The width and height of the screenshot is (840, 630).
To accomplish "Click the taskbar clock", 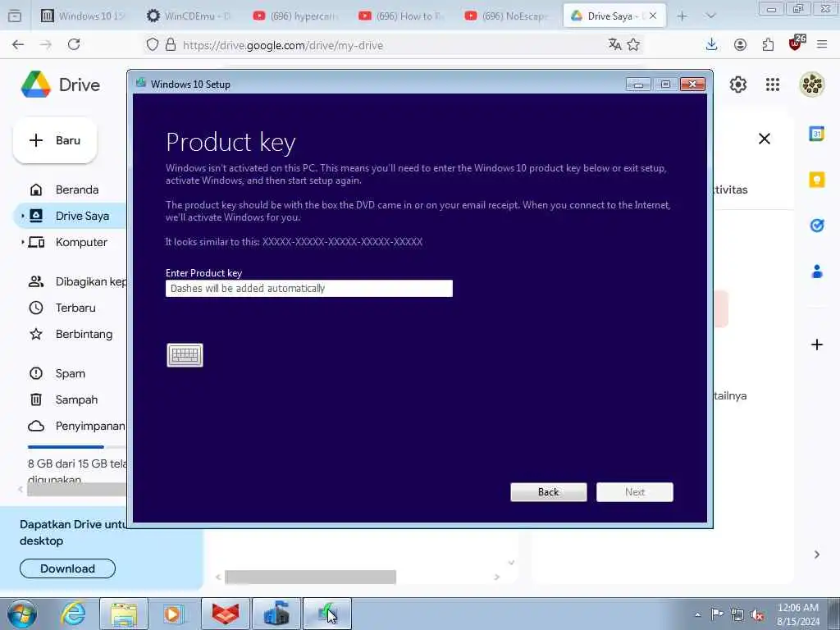I will [x=798, y=614].
